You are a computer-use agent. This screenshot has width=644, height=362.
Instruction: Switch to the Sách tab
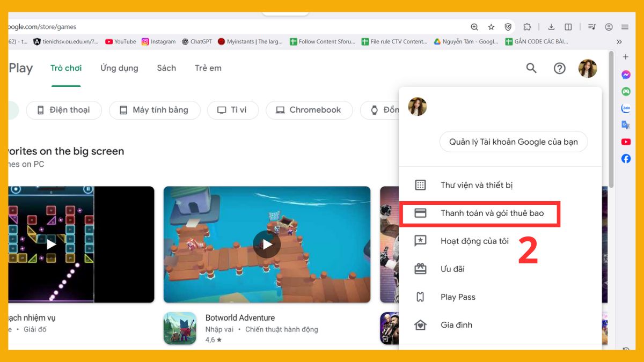point(166,68)
